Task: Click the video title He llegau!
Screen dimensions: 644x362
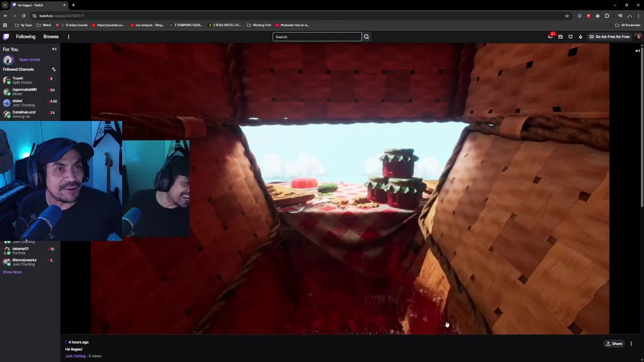Action: click(x=73, y=349)
